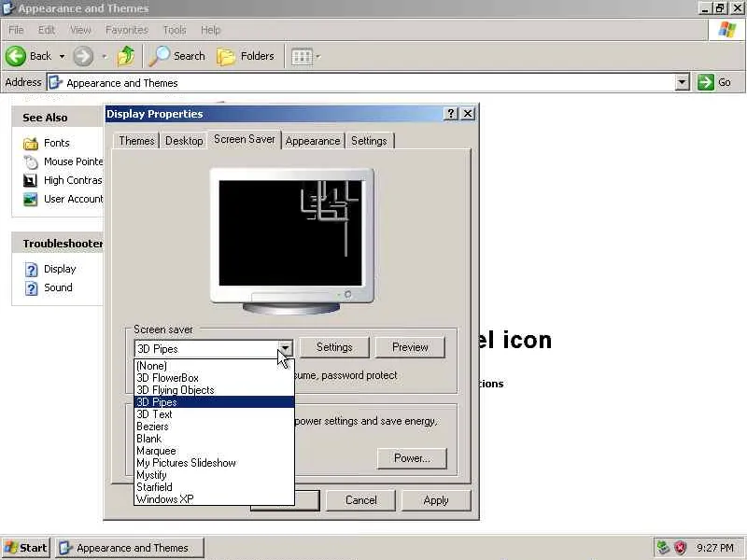This screenshot has height=560, width=747.
Task: Click the Address bar text field
Action: [368, 82]
